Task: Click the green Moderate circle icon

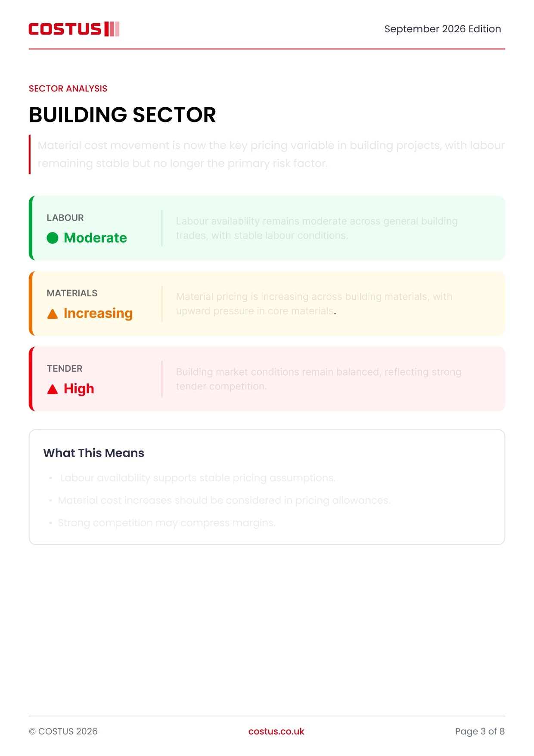Action: click(53, 238)
